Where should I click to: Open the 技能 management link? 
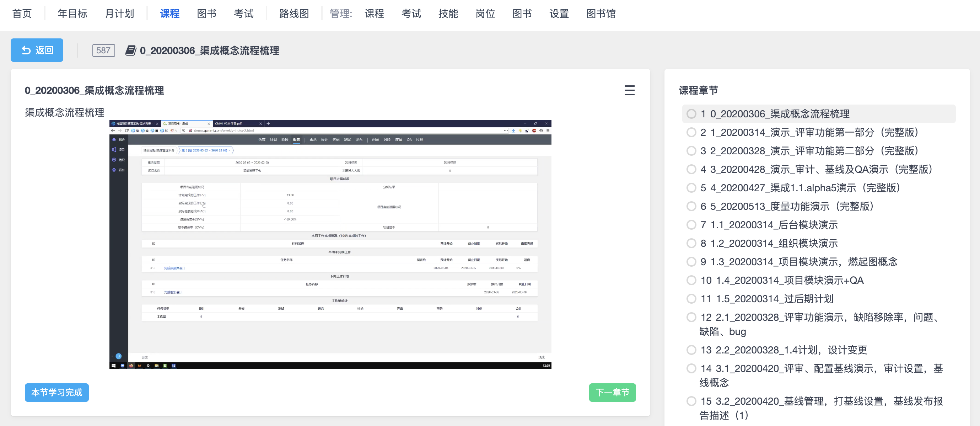[x=448, y=14]
